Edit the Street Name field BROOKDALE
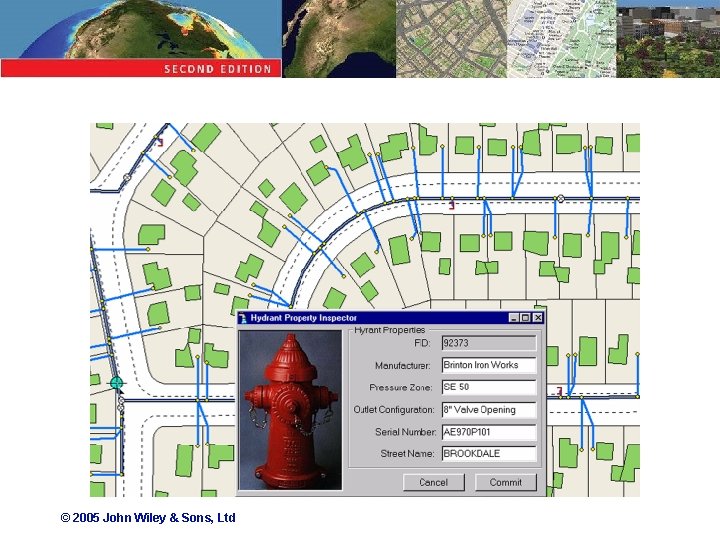Screen dimensions: 720x540 click(x=489, y=454)
